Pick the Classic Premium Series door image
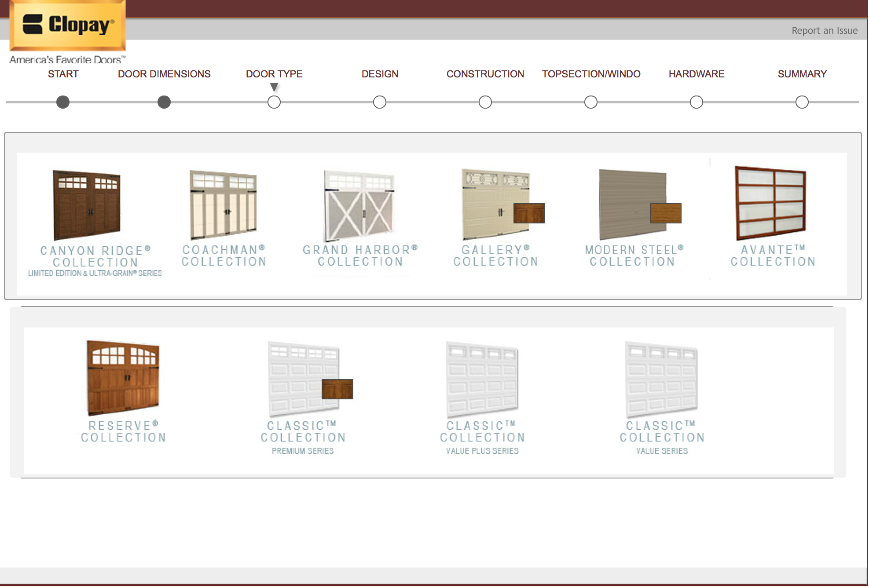The image size is (869, 588). [x=304, y=379]
